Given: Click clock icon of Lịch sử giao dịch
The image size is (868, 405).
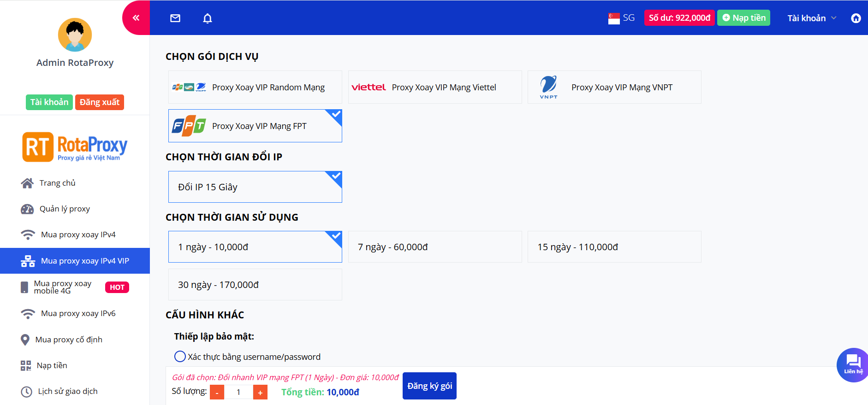Looking at the screenshot, I should click(27, 392).
